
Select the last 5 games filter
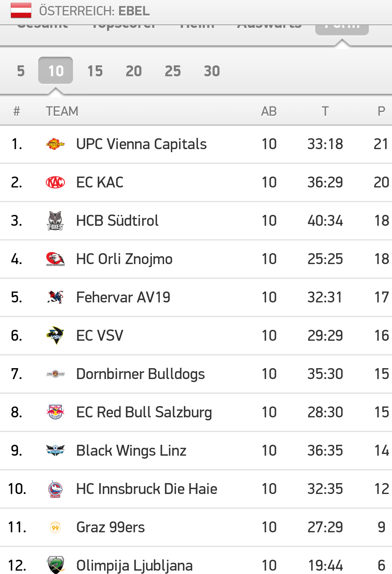click(21, 71)
